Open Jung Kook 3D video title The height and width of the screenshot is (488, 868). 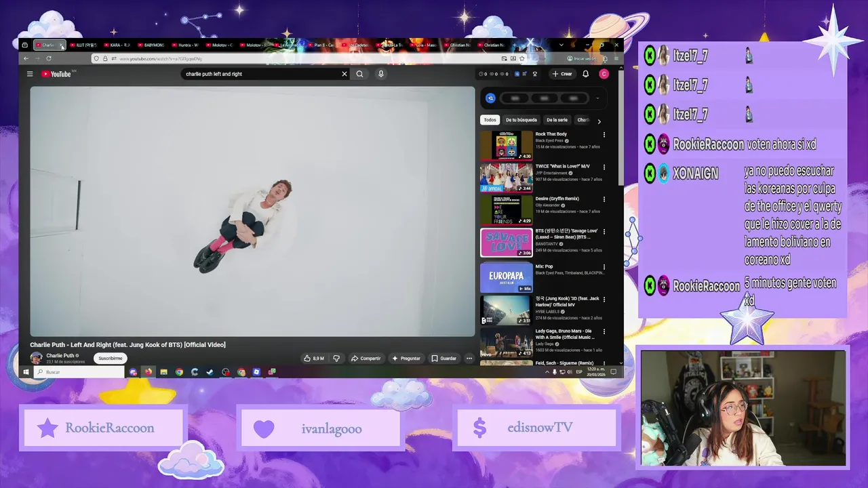point(567,302)
